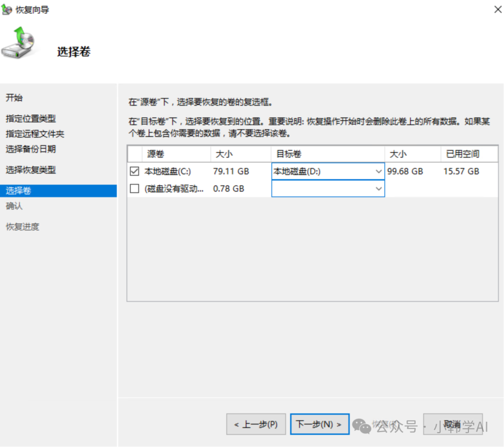Click the large disk recovery icon
The height and width of the screenshot is (447, 504).
pos(19,43)
